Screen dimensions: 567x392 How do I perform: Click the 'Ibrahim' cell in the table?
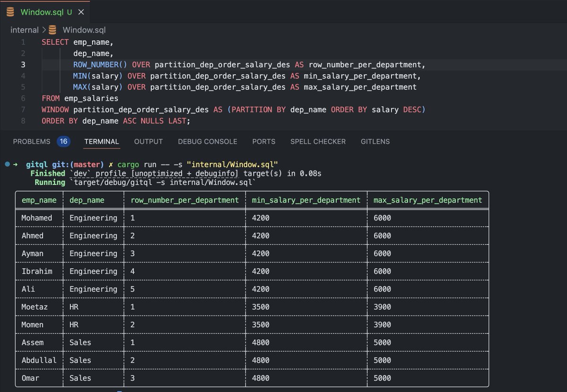[37, 271]
